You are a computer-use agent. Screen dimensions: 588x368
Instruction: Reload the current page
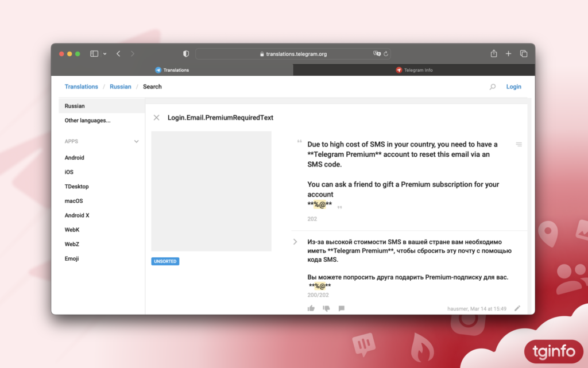[x=386, y=53]
